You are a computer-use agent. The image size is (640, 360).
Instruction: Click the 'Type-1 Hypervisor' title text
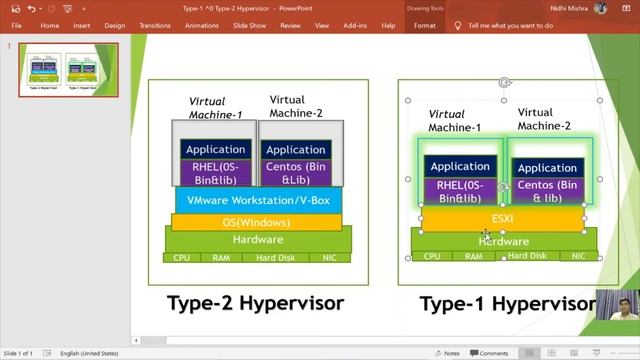point(507,304)
